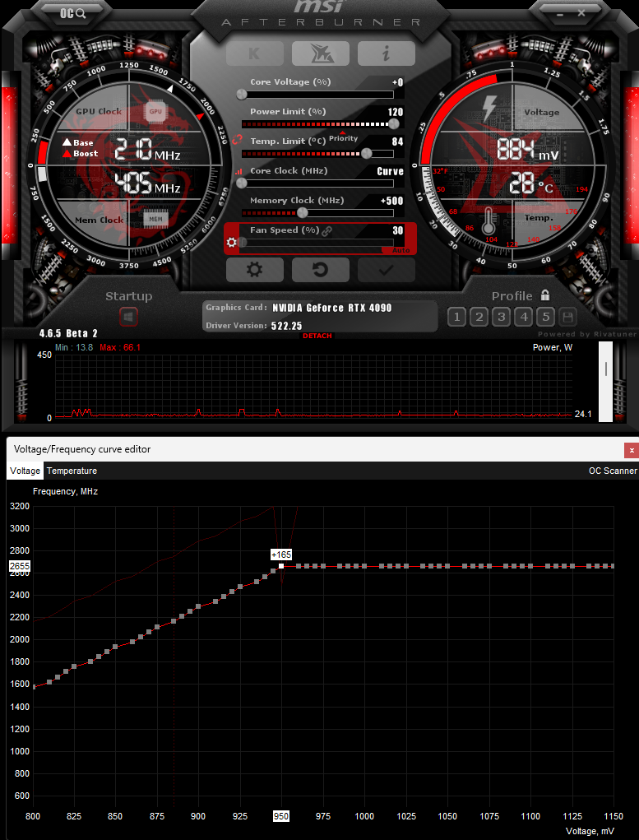Click the Priority marker under Power Limit
Screen dimensions: 639x840
[x=343, y=137]
